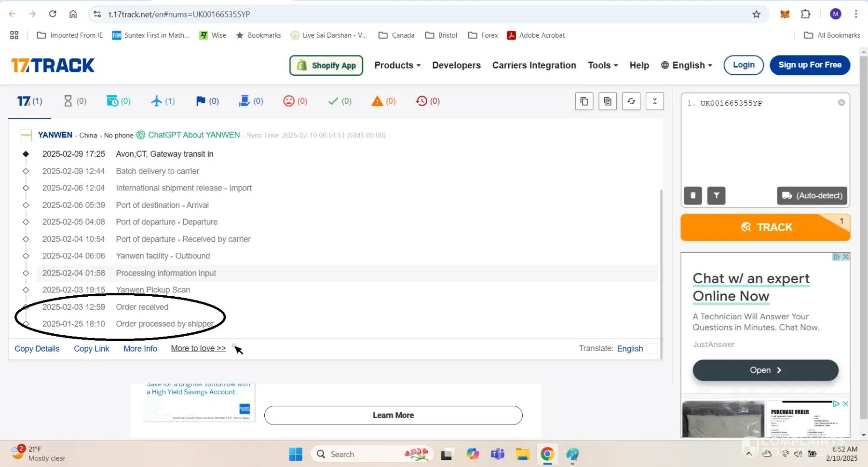Clear the tracking number with the X icon
868x467 pixels.
[841, 103]
